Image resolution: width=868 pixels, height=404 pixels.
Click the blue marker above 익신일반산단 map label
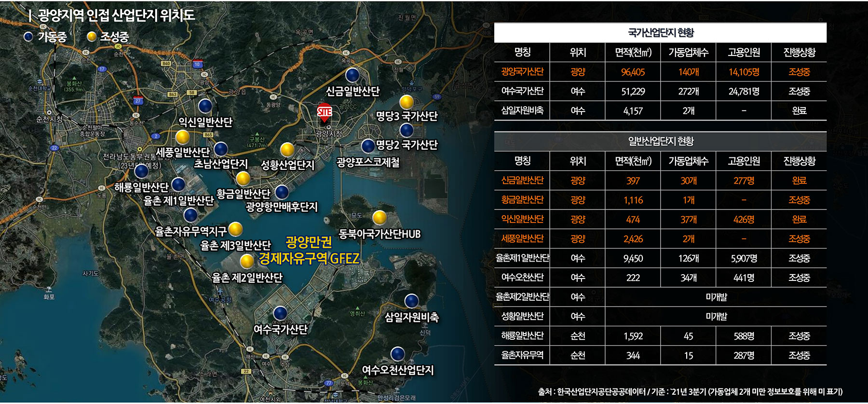point(205,106)
